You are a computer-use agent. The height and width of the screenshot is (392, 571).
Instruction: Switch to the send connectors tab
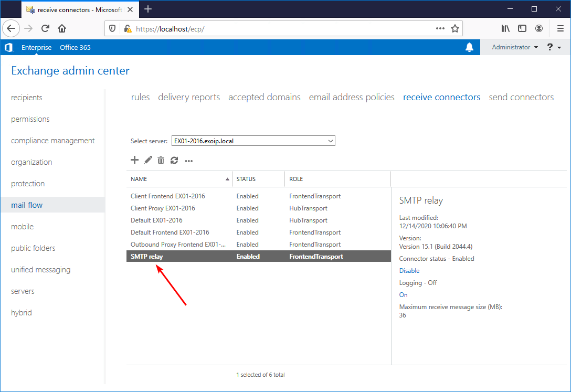521,97
